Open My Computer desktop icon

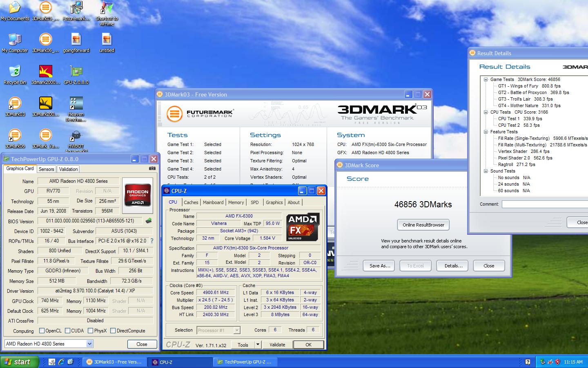pyautogui.click(x=15, y=43)
